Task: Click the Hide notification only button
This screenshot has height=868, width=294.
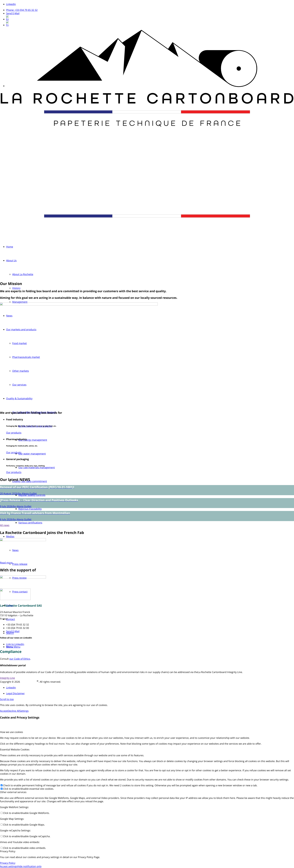Action: 29,866
